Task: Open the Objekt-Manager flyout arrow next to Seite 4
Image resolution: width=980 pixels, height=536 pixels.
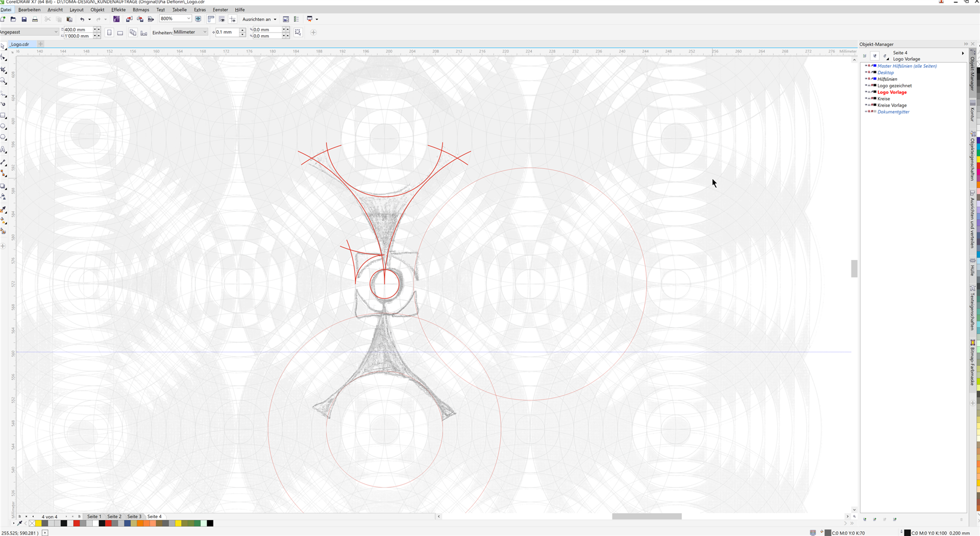Action: click(x=963, y=53)
